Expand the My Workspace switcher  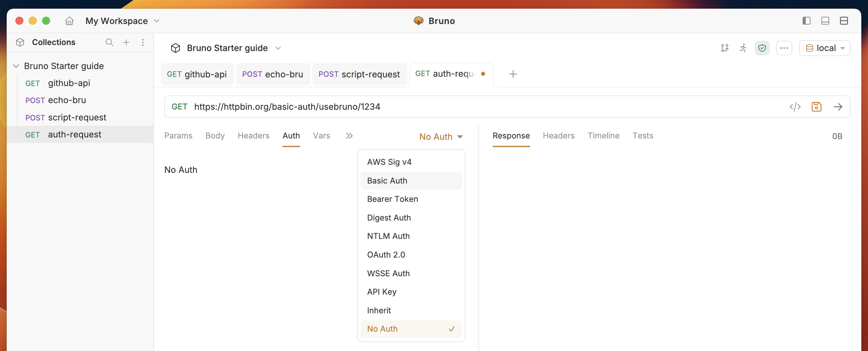click(x=122, y=21)
